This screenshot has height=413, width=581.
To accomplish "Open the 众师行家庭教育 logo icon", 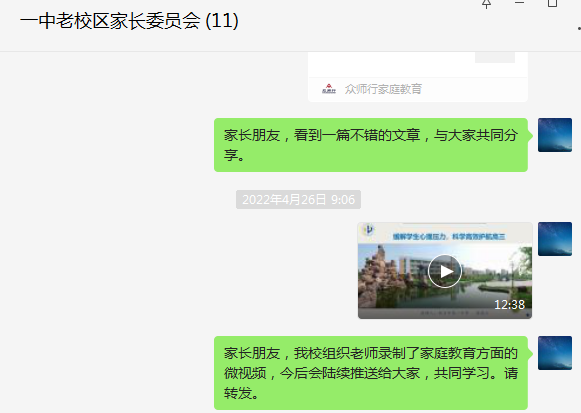I will (x=329, y=89).
